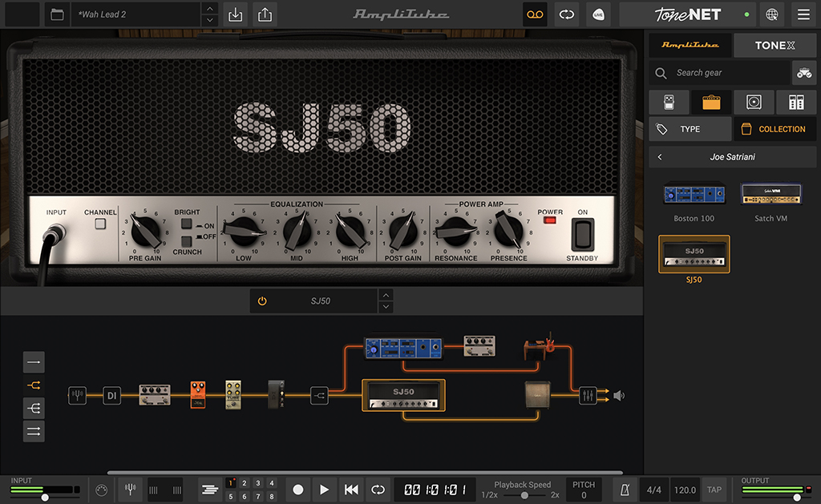
Task: Select the TYPE filter tab
Action: 690,129
